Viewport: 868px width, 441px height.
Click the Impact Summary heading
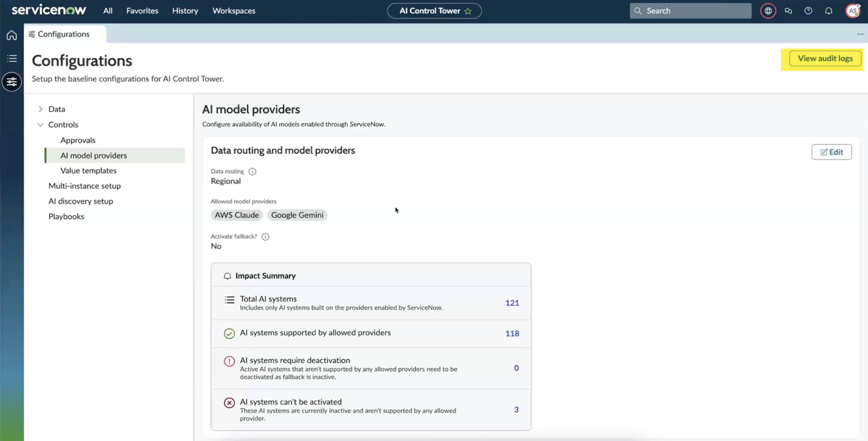click(265, 276)
